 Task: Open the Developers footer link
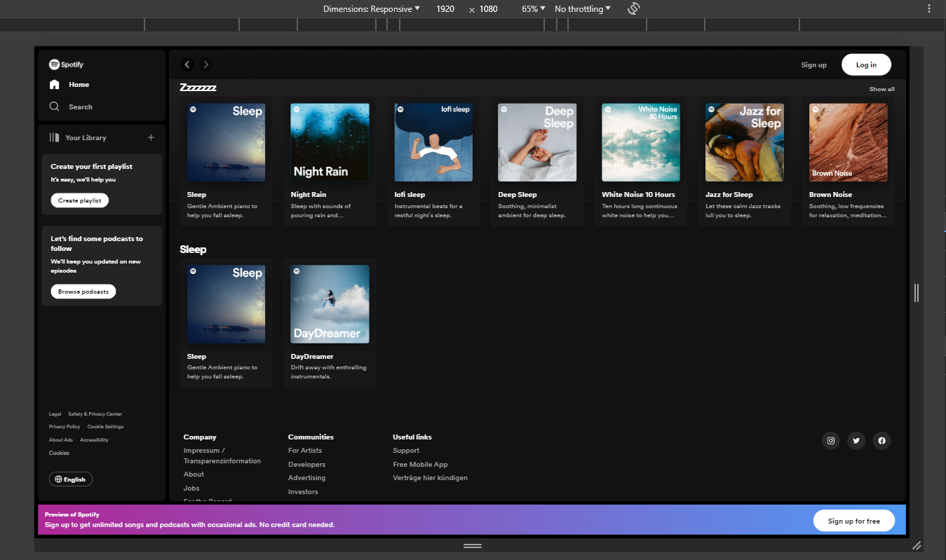pyautogui.click(x=306, y=465)
